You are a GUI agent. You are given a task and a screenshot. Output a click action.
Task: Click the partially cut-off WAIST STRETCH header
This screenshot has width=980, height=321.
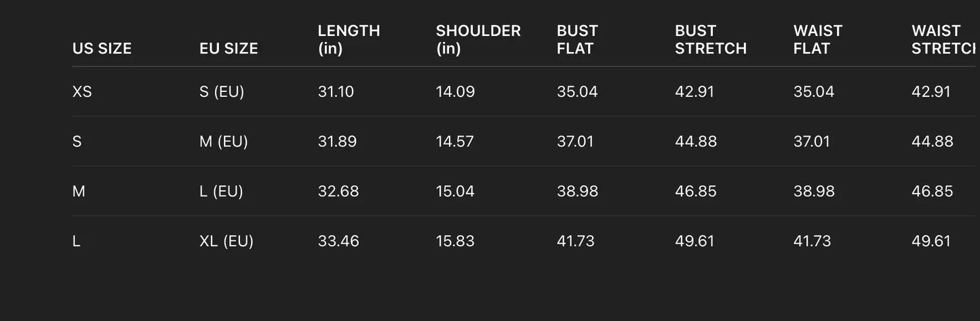[943, 40]
